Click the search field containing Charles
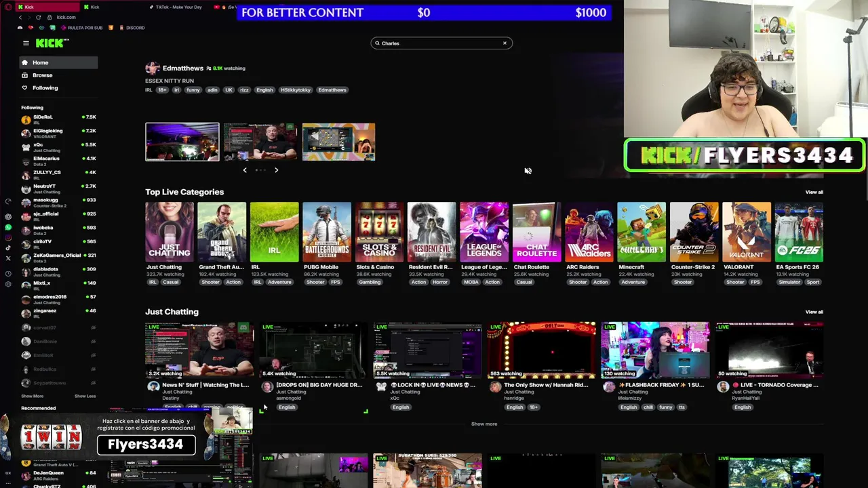 (441, 43)
